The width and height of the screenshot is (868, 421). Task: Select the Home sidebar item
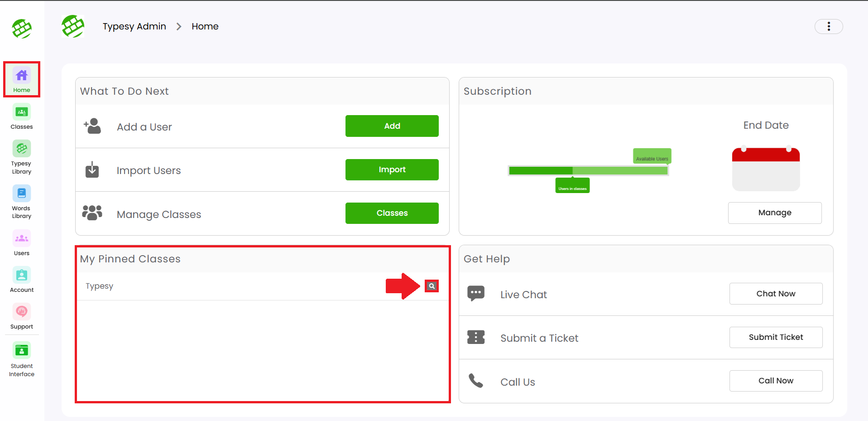[22, 80]
